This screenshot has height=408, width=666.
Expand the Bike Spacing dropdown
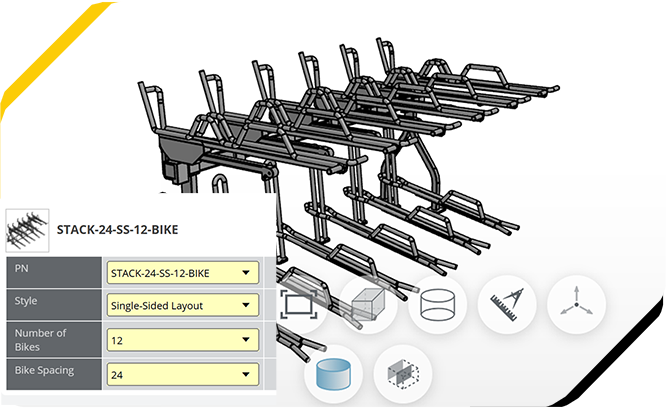[183, 374]
